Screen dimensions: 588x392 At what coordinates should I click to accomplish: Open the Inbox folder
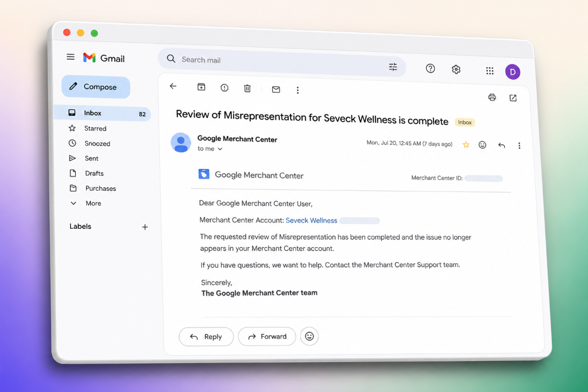[102, 113]
